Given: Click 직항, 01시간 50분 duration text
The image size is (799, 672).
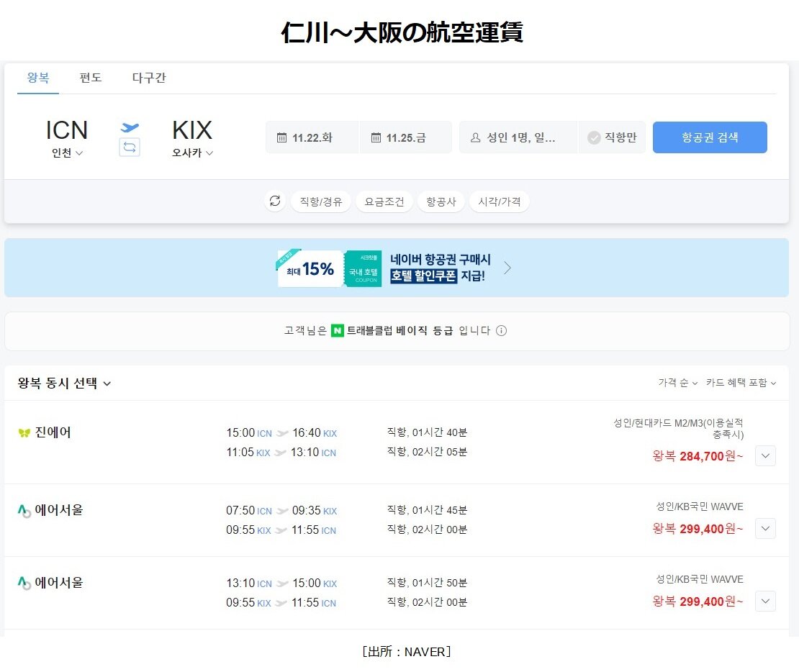Looking at the screenshot, I should (x=427, y=582).
